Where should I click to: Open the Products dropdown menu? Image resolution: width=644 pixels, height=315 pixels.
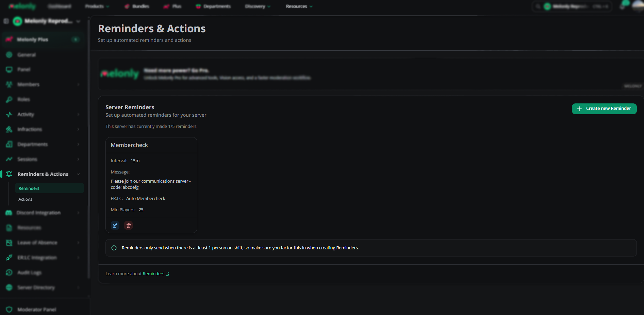[x=97, y=6]
